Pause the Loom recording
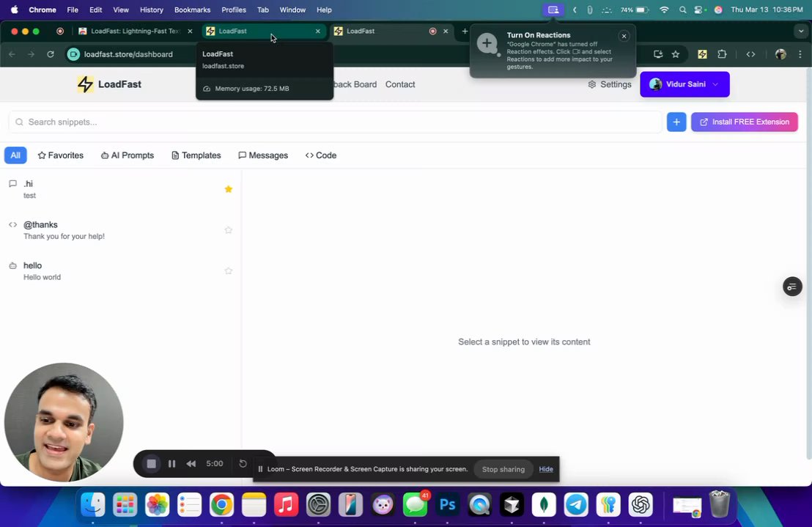This screenshot has height=527, width=812. pos(172,464)
